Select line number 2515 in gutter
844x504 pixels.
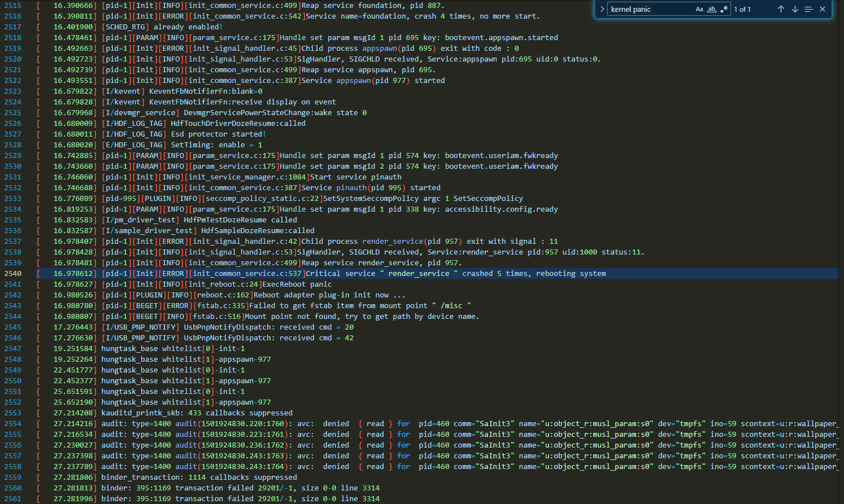[12, 5]
